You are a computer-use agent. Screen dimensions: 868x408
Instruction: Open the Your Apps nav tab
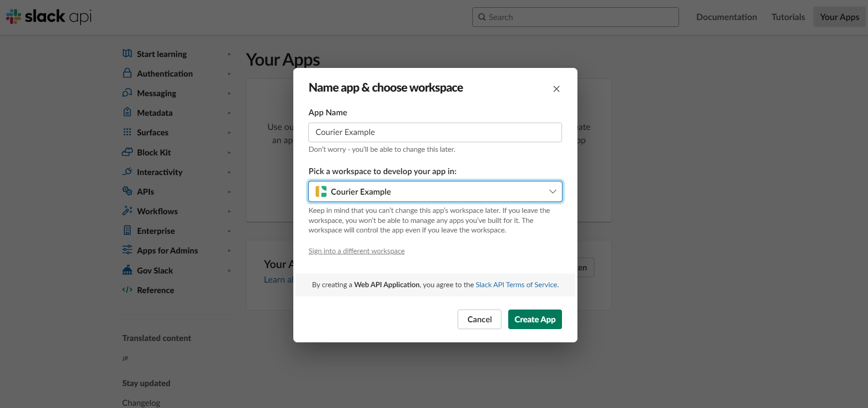click(x=839, y=17)
